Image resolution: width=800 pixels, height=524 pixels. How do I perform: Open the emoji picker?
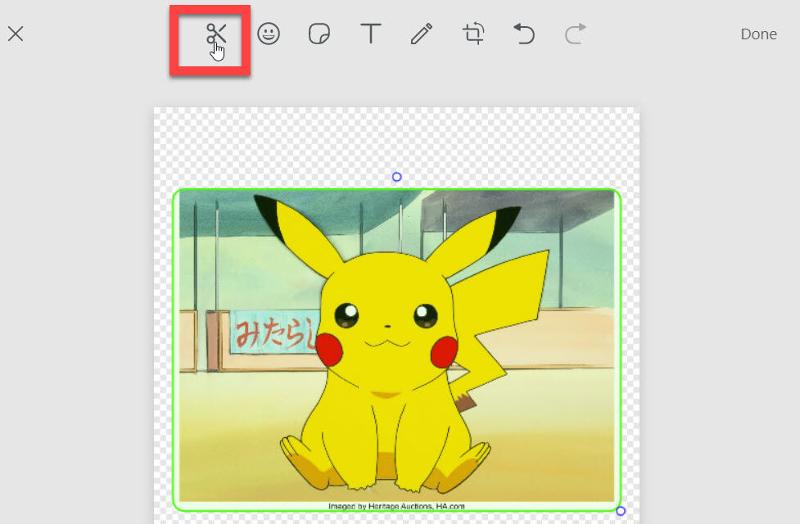pyautogui.click(x=268, y=34)
